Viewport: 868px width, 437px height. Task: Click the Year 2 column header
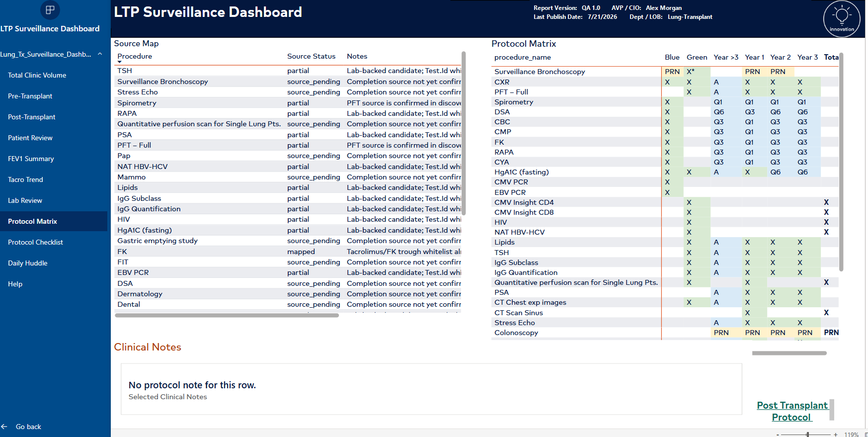tap(780, 57)
